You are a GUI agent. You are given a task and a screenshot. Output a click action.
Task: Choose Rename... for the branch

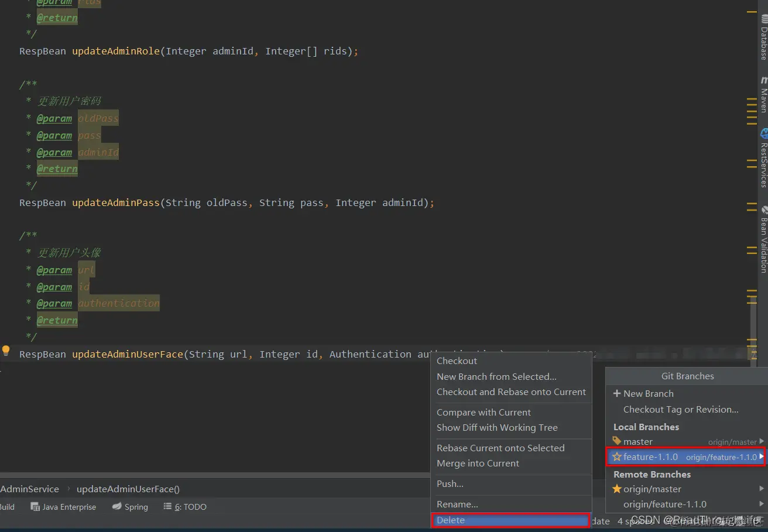tap(457, 504)
